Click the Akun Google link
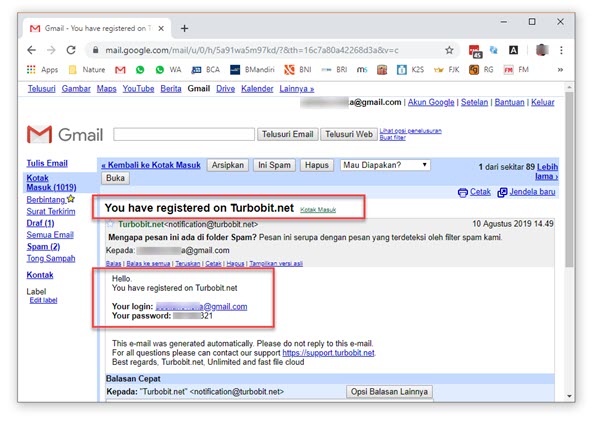This screenshot has width=600, height=429. click(x=431, y=102)
